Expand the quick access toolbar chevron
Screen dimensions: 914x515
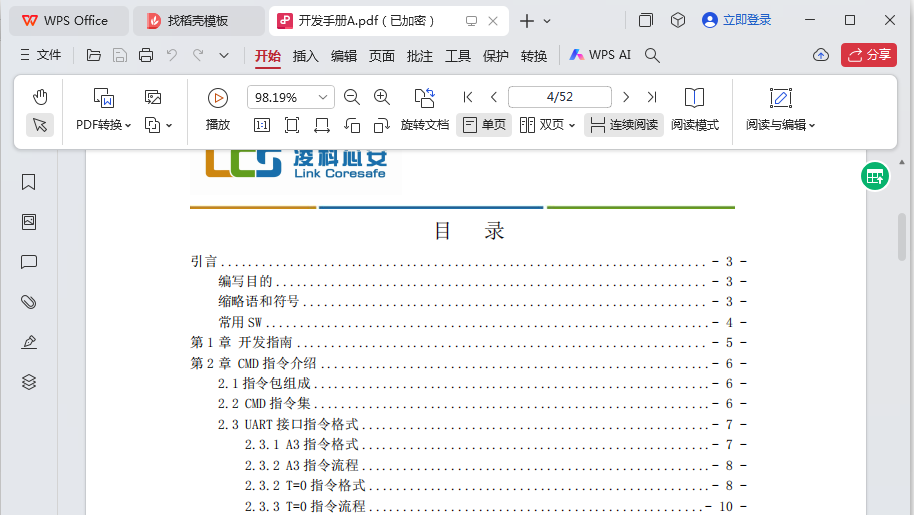click(x=224, y=55)
